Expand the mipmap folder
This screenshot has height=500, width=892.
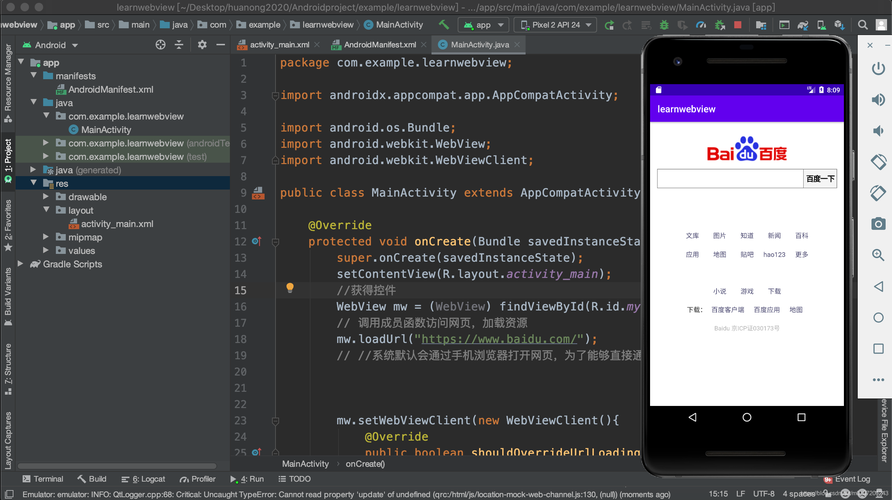[46, 237]
